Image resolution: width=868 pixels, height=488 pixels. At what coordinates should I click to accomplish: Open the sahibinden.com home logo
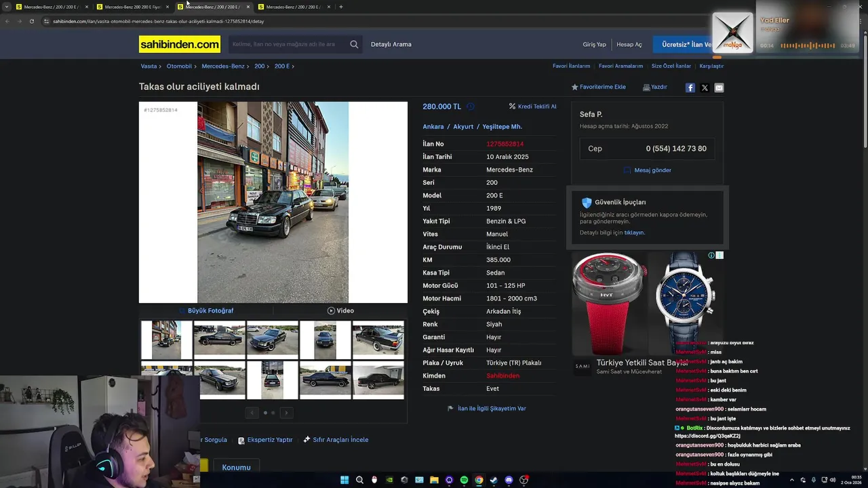point(180,45)
